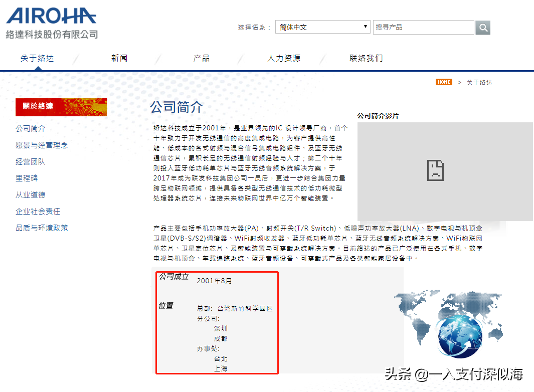Click the orange HOME breadcrumb icon

[x=444, y=82]
